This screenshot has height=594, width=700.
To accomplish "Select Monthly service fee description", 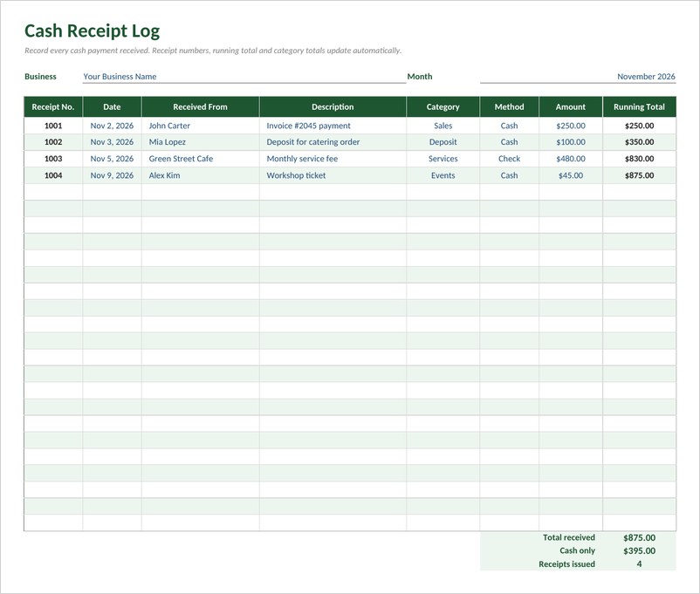I will click(333, 159).
